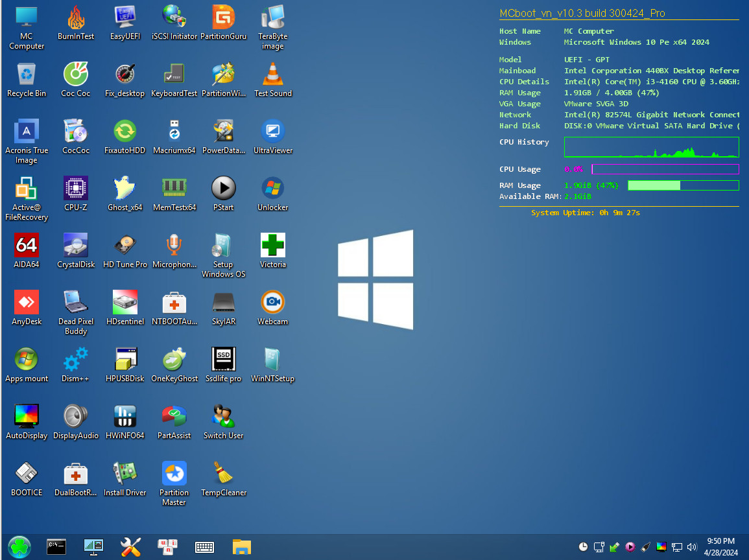This screenshot has width=749, height=560.
Task: Select the iSCSI Initiator icon
Action: tap(174, 23)
